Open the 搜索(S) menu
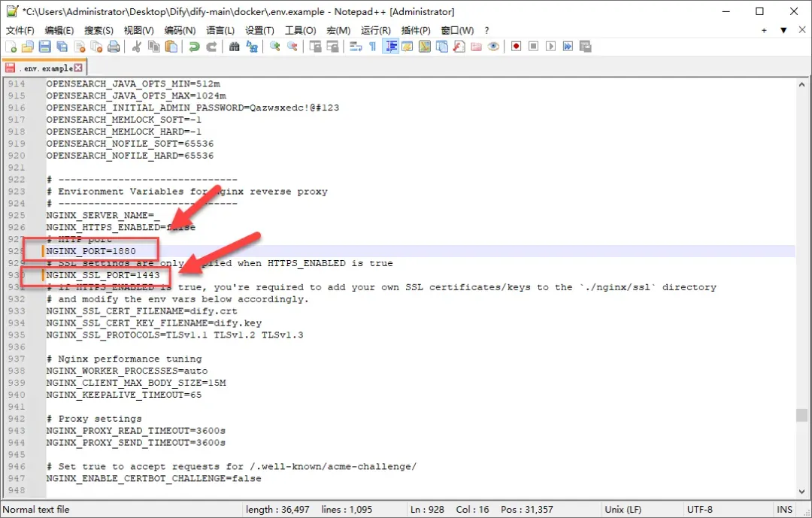 (x=98, y=31)
